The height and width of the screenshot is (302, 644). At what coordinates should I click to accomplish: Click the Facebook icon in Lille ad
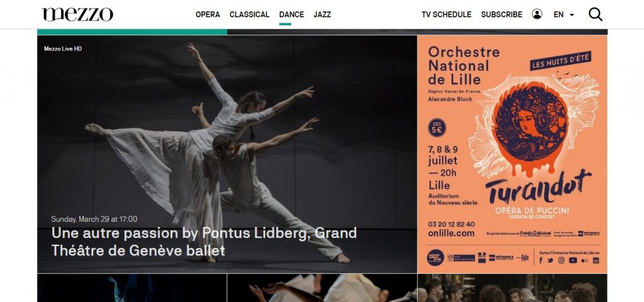[540, 260]
